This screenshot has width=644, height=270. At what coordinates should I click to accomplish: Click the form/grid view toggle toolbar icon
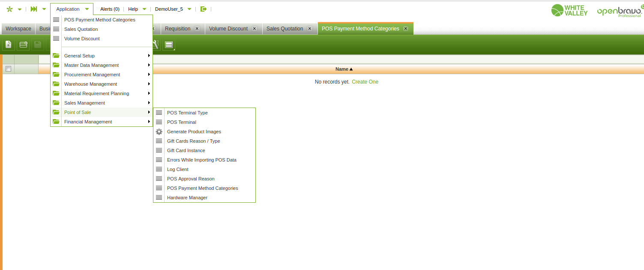[169, 45]
